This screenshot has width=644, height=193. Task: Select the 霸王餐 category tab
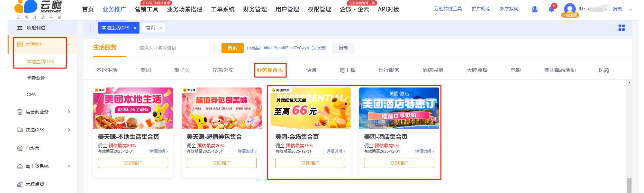(x=347, y=70)
